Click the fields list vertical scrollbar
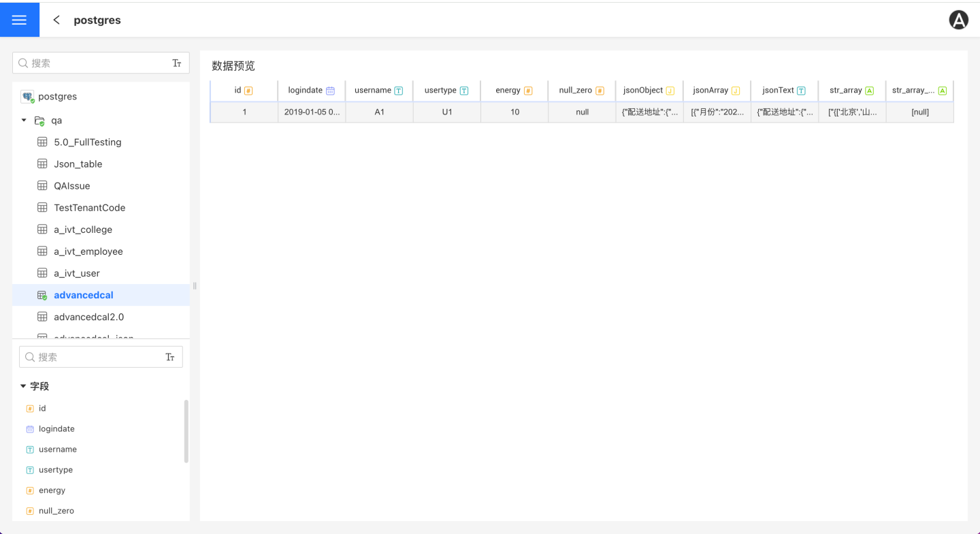This screenshot has width=980, height=534. click(186, 431)
